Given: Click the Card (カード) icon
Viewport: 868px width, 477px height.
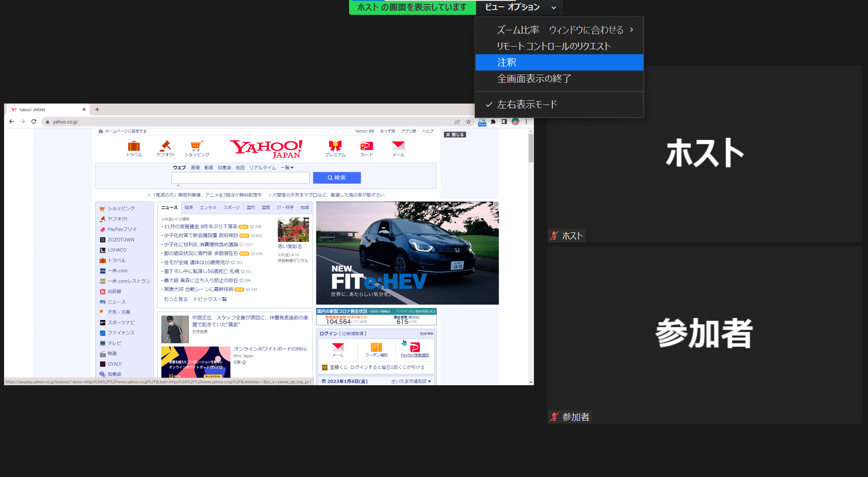Looking at the screenshot, I should (x=367, y=146).
